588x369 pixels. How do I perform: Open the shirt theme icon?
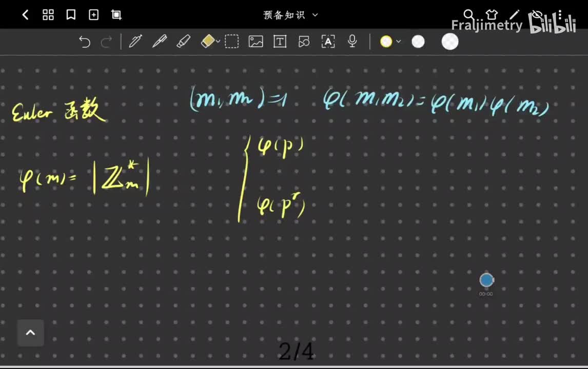tap(492, 15)
